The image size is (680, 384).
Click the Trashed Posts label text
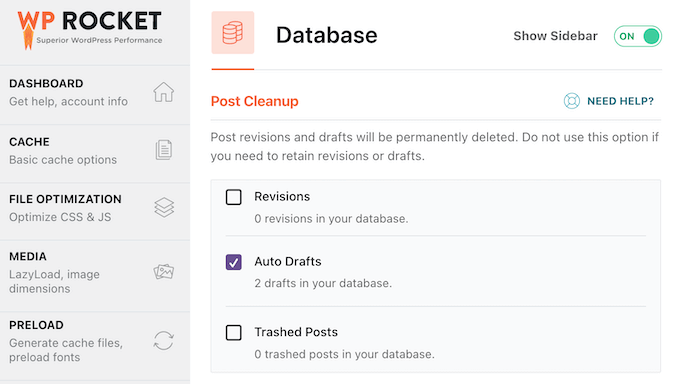tap(296, 332)
